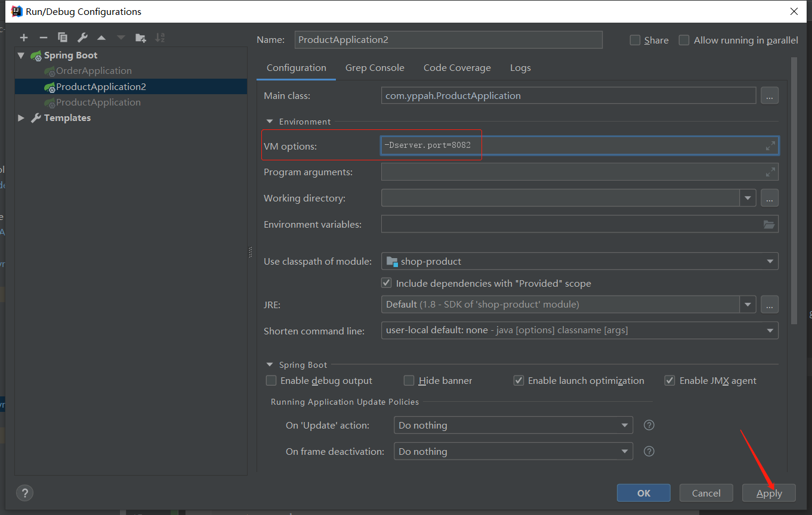This screenshot has height=515, width=812.
Task: Expand the Templates tree node
Action: pyautogui.click(x=21, y=118)
